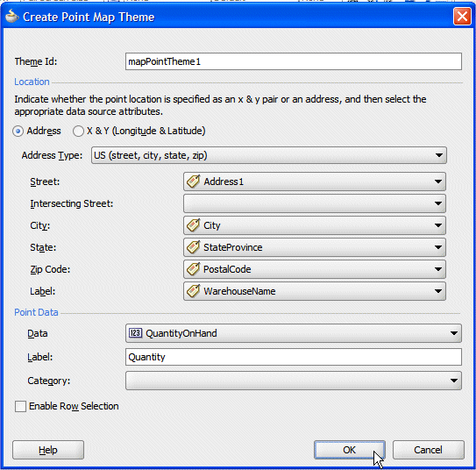Expand the Zip Code PostalCode dropdown
Viewport: 476px width, 470px height.
tap(315, 269)
